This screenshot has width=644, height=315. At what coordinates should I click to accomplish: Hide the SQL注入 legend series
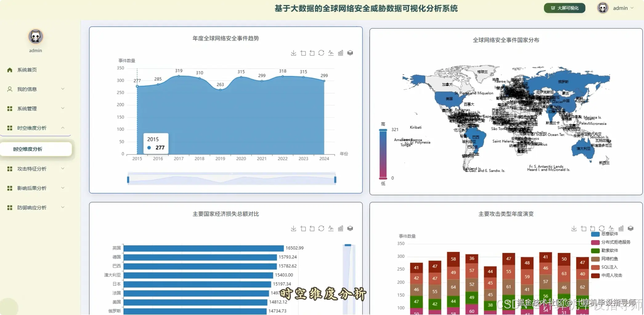[604, 267]
